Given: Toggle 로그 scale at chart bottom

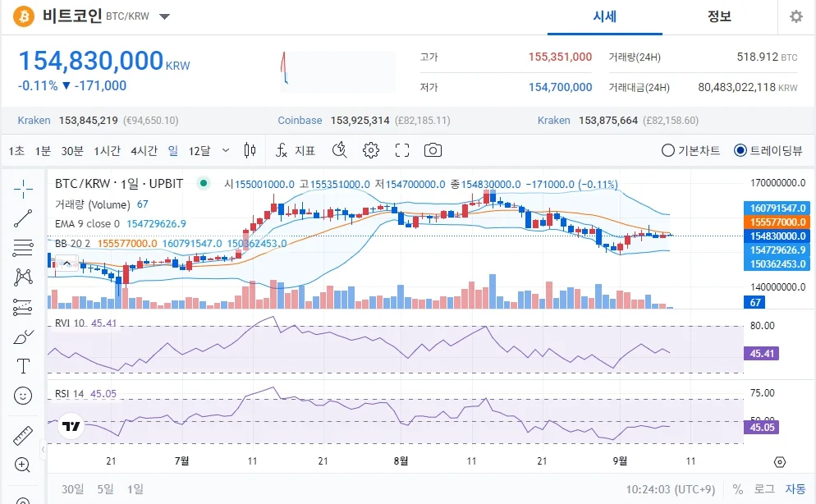Looking at the screenshot, I should (764, 489).
